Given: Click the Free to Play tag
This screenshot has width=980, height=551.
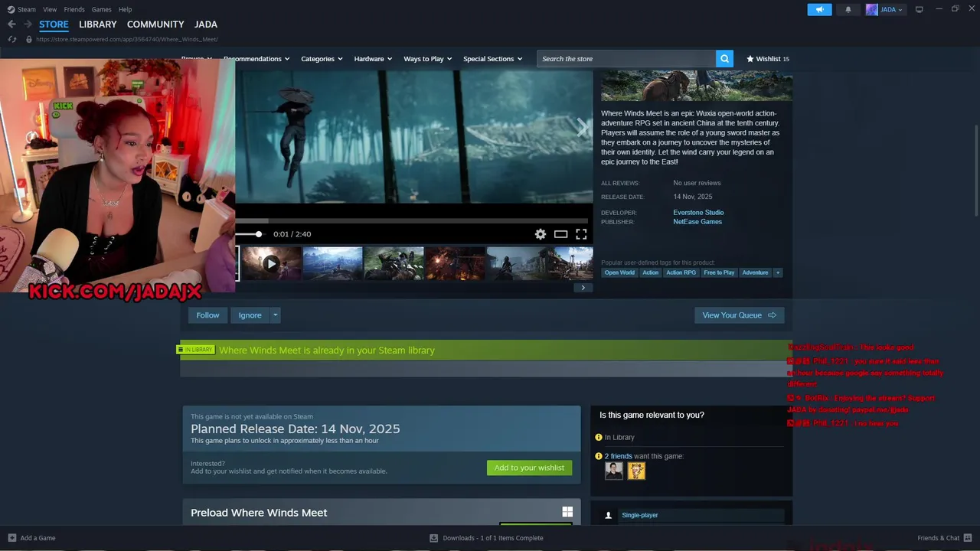Looking at the screenshot, I should click(x=719, y=272).
